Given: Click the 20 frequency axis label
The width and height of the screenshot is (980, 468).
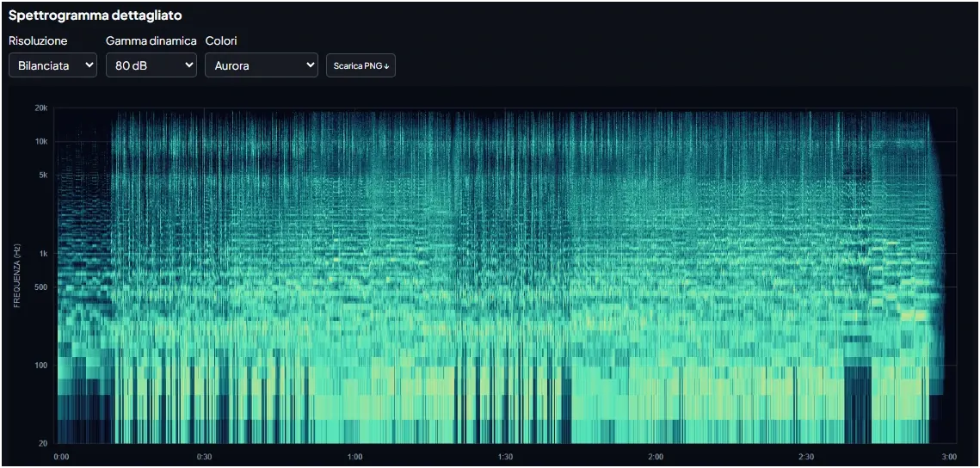Looking at the screenshot, I should pyautogui.click(x=45, y=444).
